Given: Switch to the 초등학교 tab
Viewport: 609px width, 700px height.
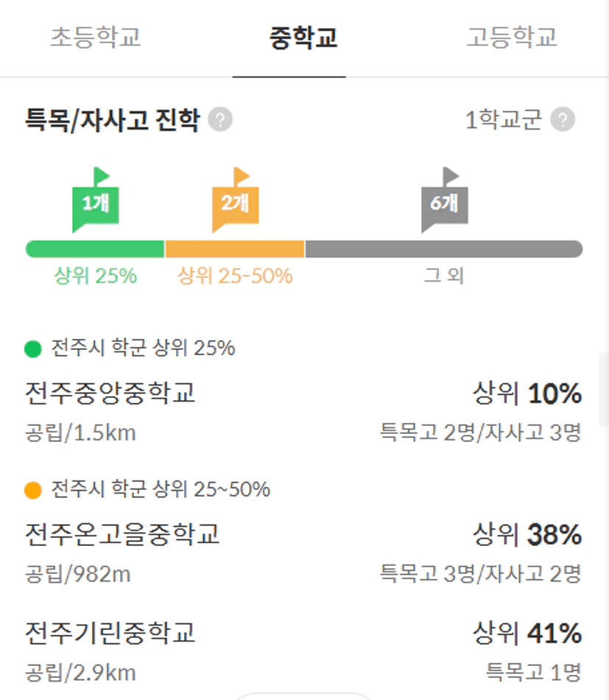Looking at the screenshot, I should click(96, 38).
